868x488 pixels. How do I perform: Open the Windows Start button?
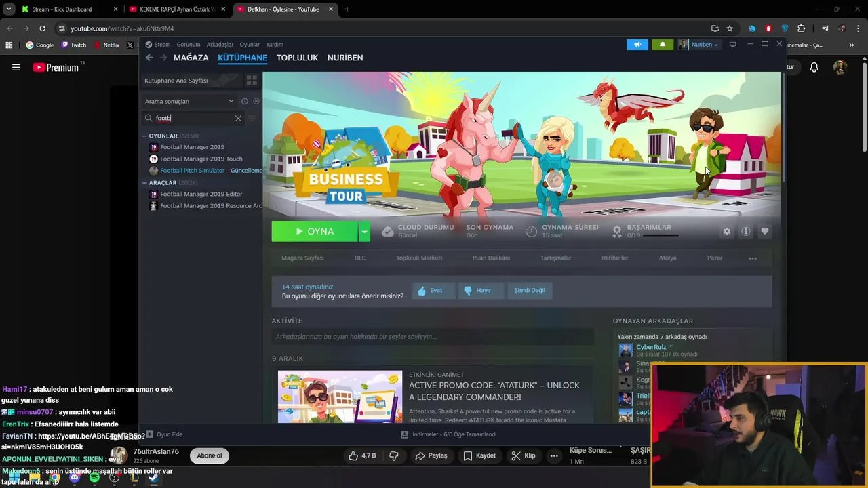coord(14,478)
